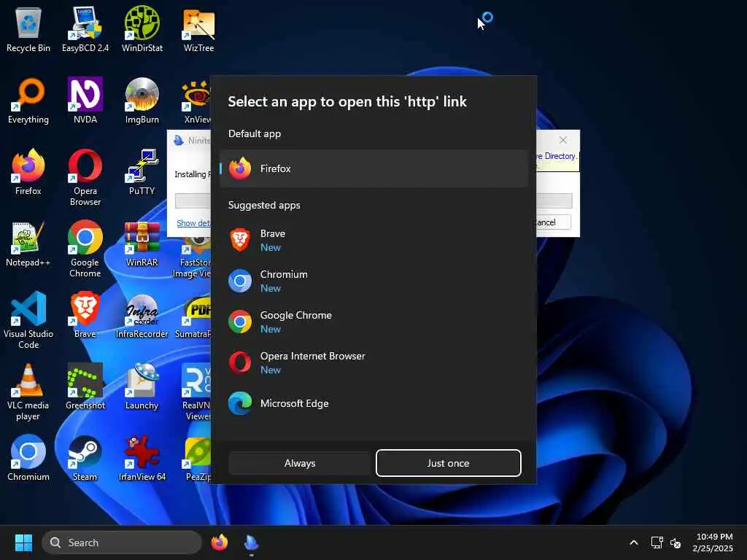The height and width of the screenshot is (560, 747).
Task: Click the taskbar Search box
Action: [122, 542]
